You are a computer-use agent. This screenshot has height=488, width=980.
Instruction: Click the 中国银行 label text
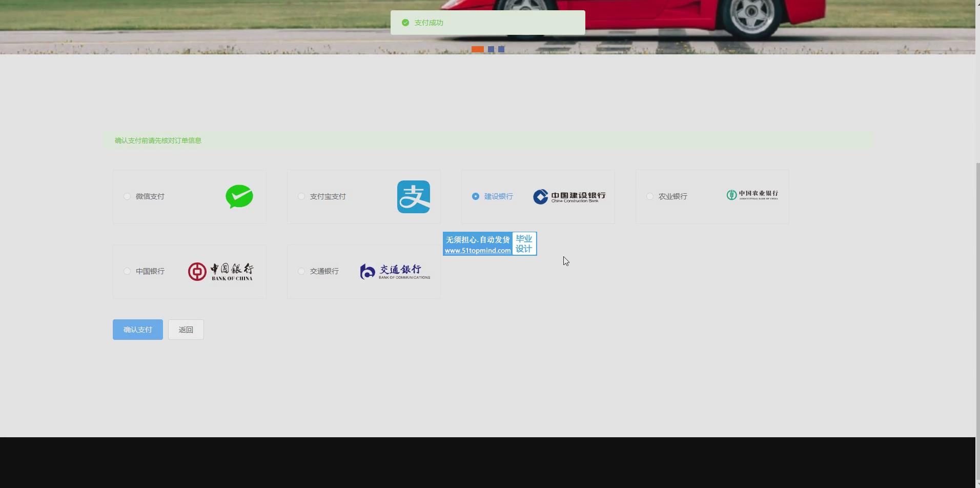150,271
